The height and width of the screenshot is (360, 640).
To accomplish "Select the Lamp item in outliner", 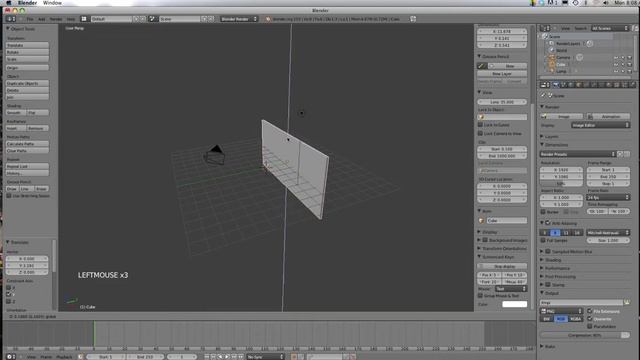I will click(561, 71).
